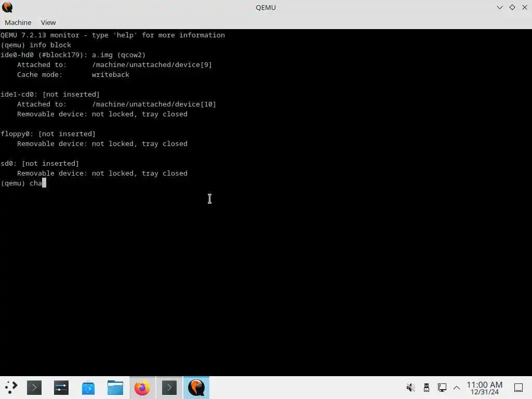Image resolution: width=532 pixels, height=399 pixels.
Task: Open the file manager from taskbar
Action: click(115, 388)
